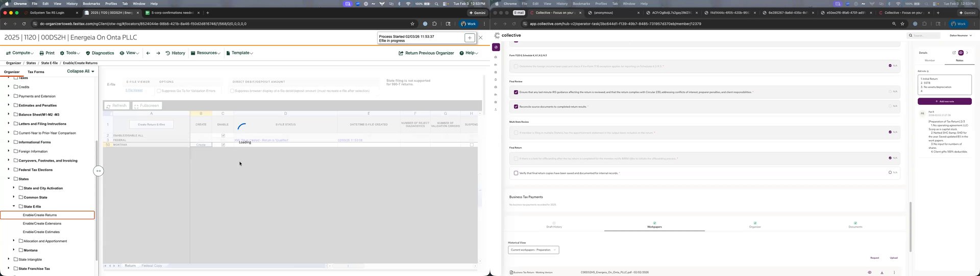Select the Organizer tab in left panel
The height and width of the screenshot is (276, 980).
click(12, 72)
